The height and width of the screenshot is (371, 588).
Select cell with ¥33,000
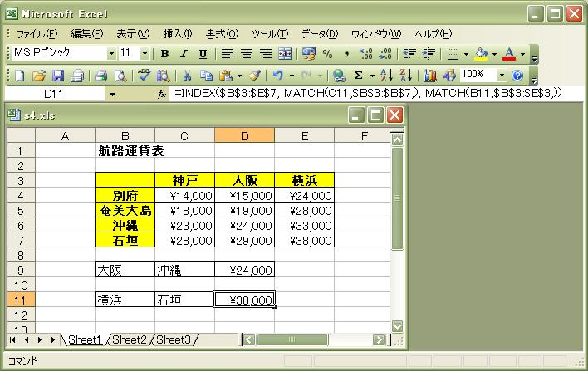(304, 225)
